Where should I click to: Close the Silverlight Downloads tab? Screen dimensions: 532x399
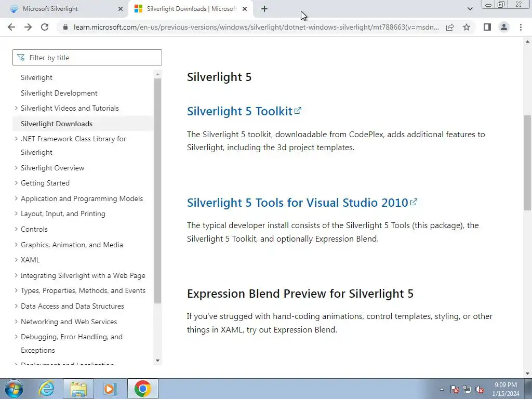pos(245,9)
